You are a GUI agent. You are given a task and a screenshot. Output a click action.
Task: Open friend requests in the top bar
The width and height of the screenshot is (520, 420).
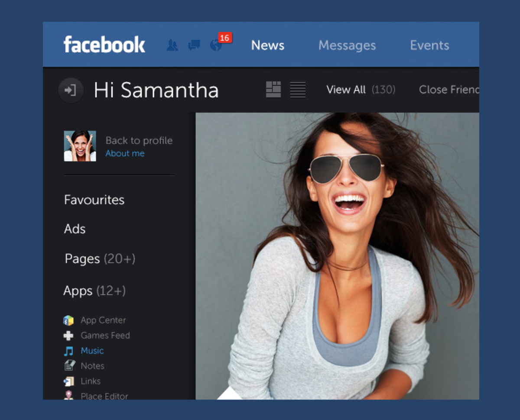[172, 45]
